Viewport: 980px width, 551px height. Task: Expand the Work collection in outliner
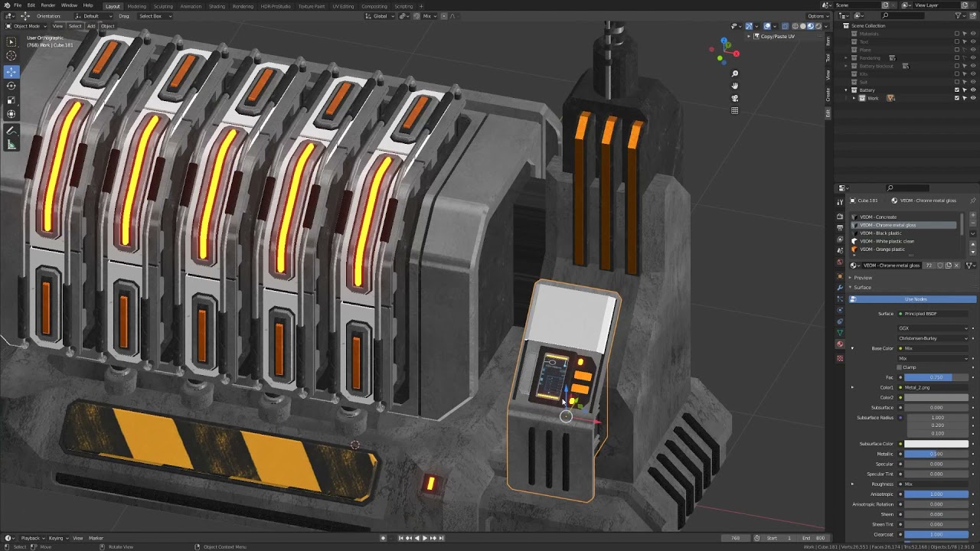(x=854, y=98)
